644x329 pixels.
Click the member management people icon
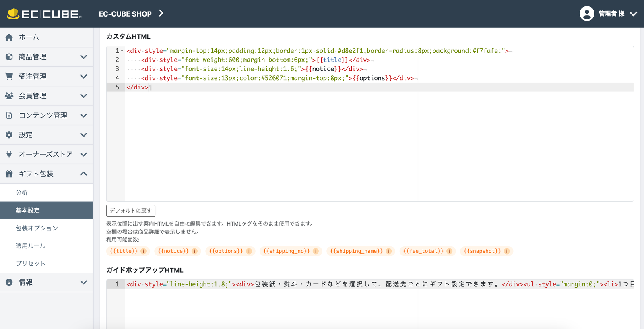pyautogui.click(x=9, y=96)
